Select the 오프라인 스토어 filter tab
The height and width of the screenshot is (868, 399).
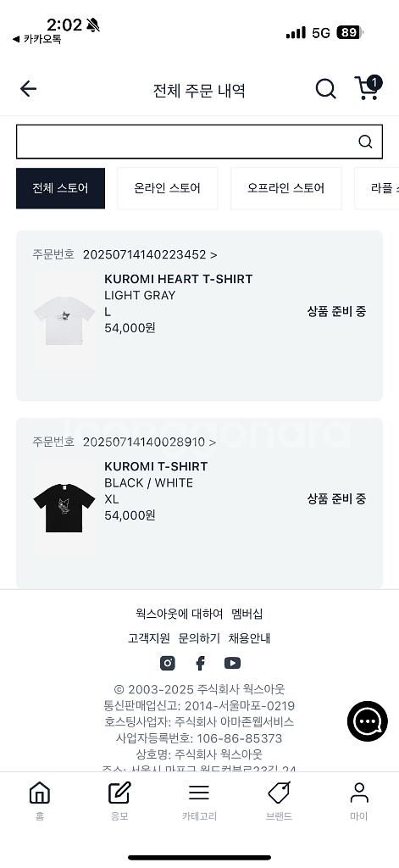coord(286,188)
